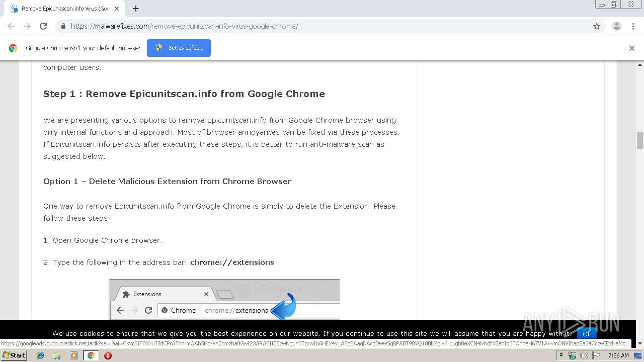Launch Internet Explorer from the taskbar
Image resolution: width=644 pixels, height=362 pixels.
40,355
